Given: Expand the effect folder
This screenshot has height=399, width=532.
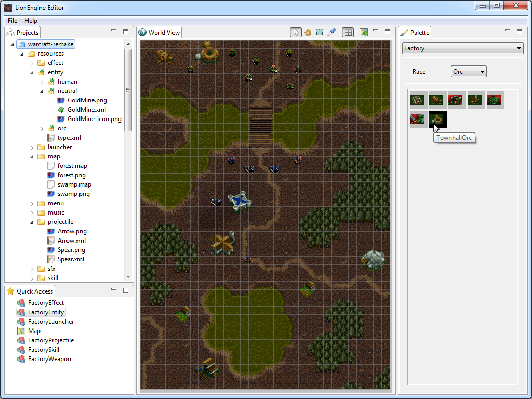Looking at the screenshot, I should pyautogui.click(x=32, y=63).
